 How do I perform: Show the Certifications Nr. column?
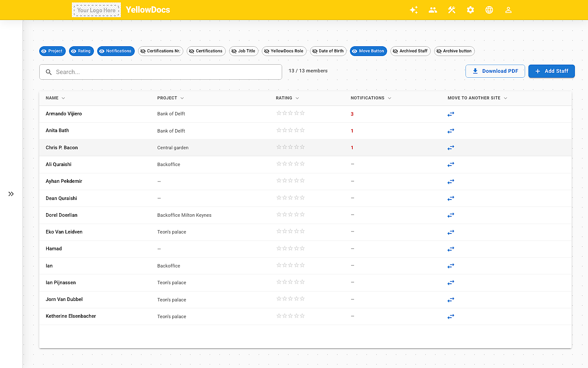160,51
